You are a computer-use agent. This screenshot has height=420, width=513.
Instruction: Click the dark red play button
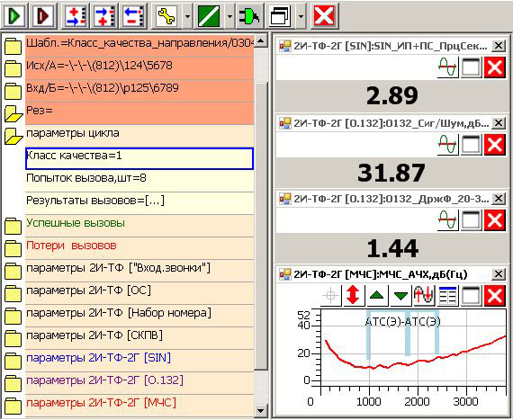tap(43, 15)
